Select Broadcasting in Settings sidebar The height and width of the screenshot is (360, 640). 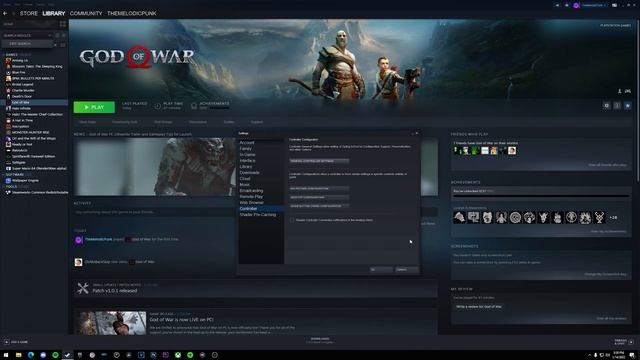coord(251,191)
